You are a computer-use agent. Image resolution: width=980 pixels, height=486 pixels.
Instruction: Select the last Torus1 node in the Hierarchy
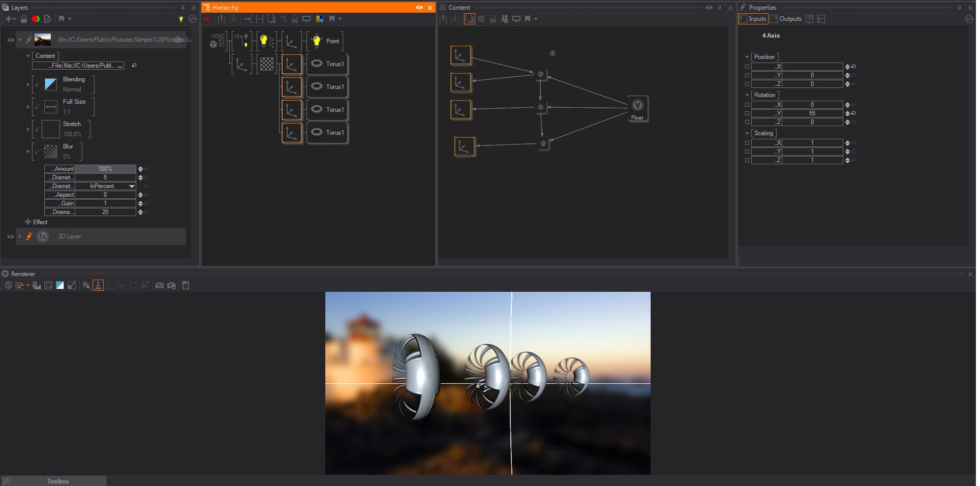pos(328,133)
